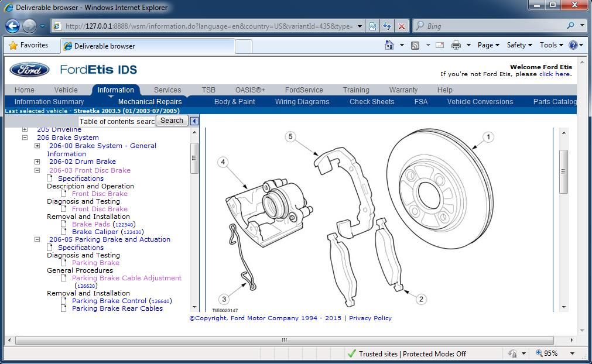This screenshot has width=592, height=364.
Task: Click the diagram pane vertical scrollbar thumb
Action: pyautogui.click(x=563, y=171)
